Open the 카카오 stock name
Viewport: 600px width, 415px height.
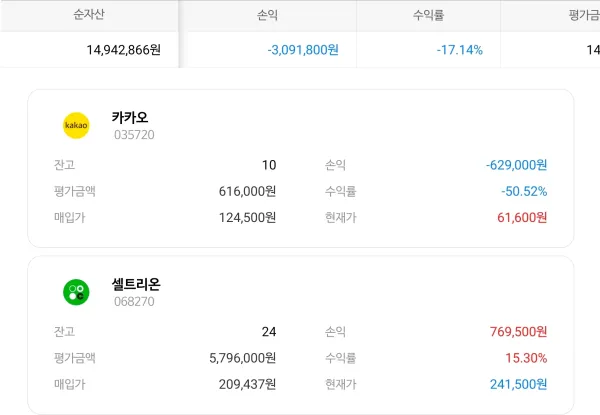(130, 117)
